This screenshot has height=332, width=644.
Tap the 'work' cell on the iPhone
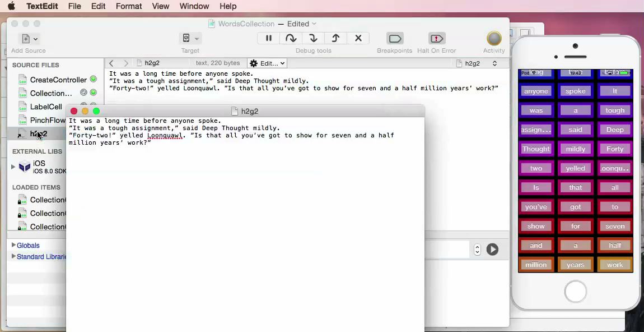[x=615, y=265]
